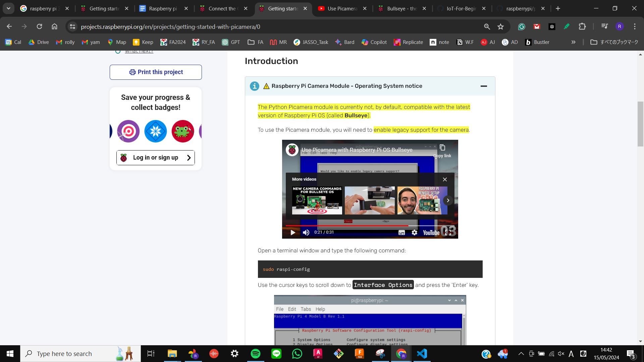
Task: Switch to the Bullseye tab
Action: tap(402, 8)
